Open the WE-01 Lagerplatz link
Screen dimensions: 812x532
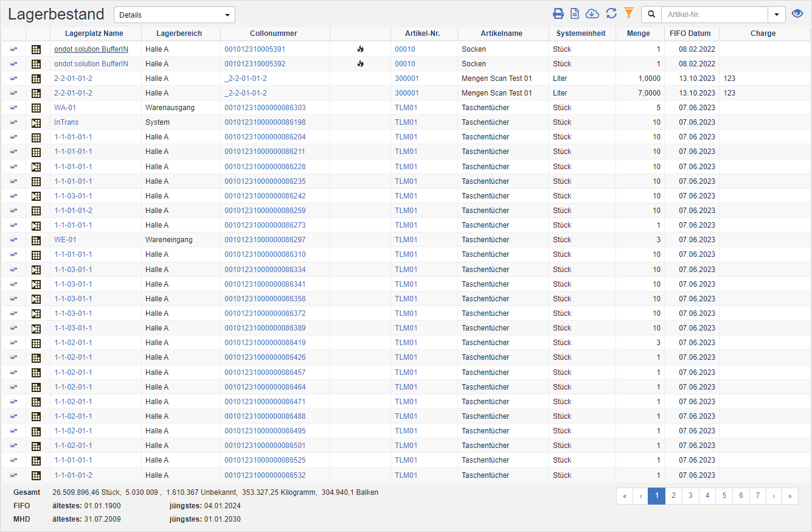[65, 240]
